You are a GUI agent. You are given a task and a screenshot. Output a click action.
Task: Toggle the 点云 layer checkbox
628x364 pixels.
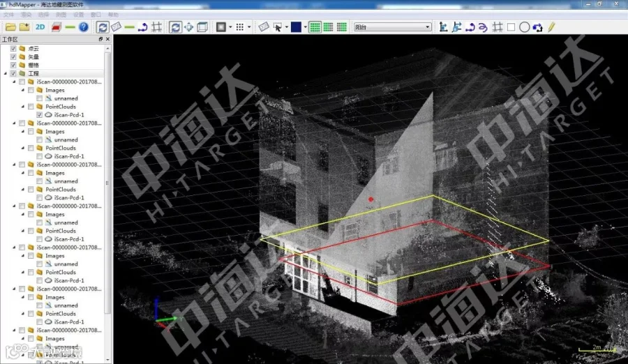click(13, 48)
